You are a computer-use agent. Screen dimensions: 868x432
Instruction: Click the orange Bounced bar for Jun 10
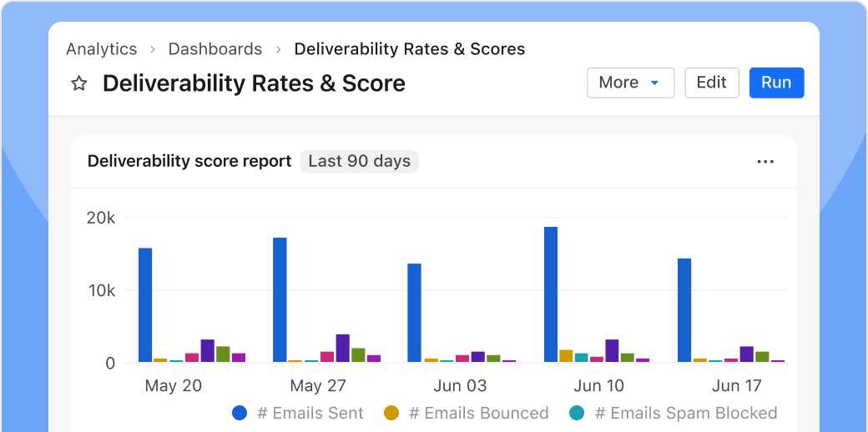point(566,356)
